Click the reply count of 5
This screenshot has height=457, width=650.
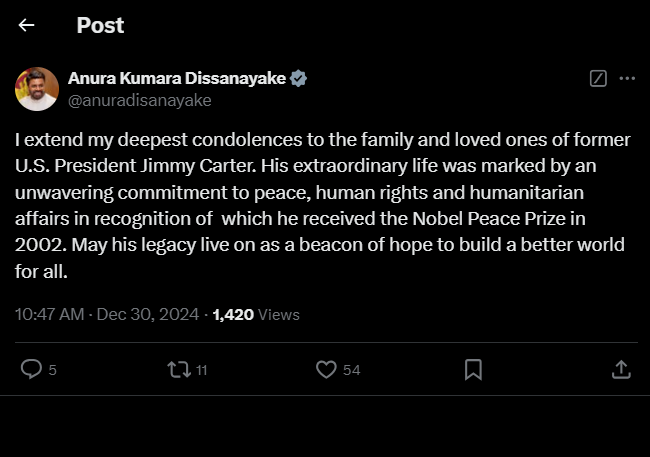(x=52, y=371)
